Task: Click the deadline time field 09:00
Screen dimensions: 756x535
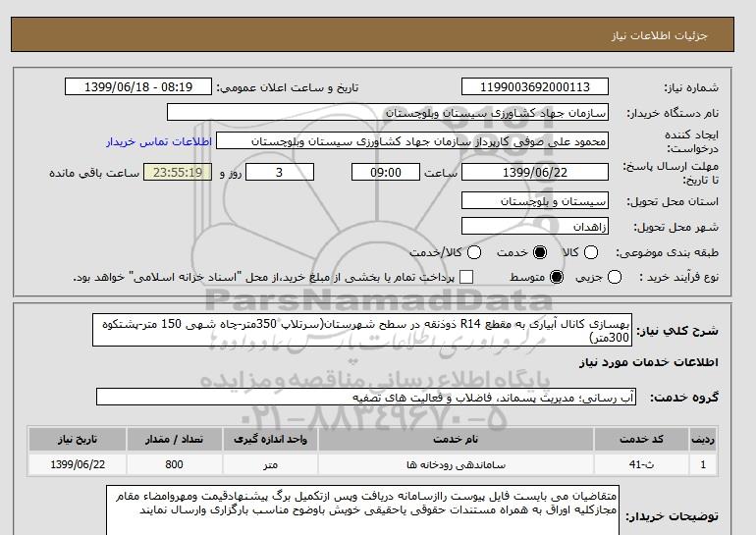Action: click(x=386, y=172)
